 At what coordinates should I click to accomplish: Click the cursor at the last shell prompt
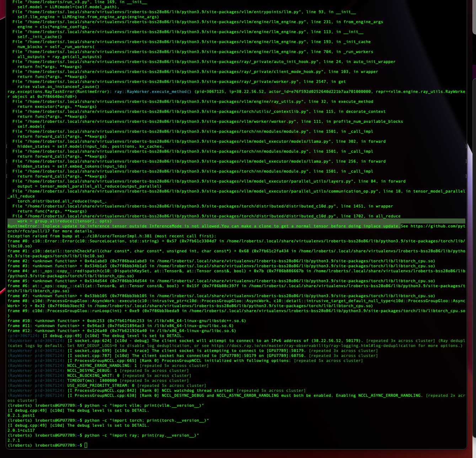86,445
